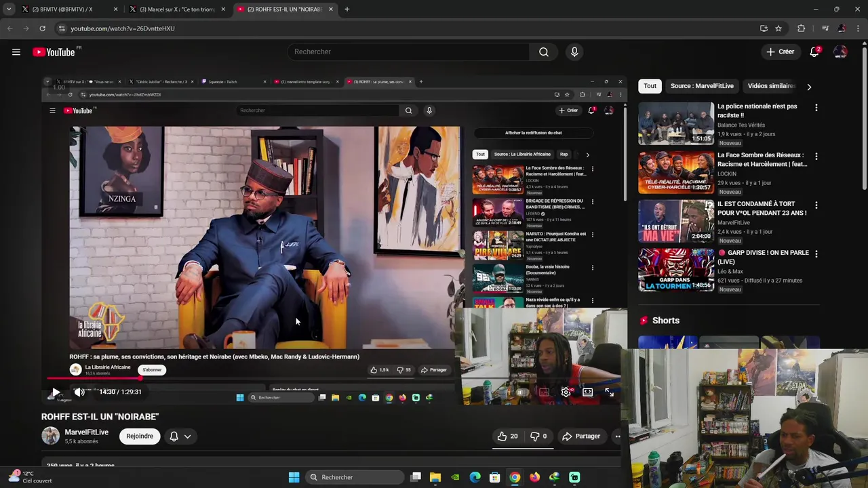Select 'Vidéos similaires' chip
This screenshot has width=868, height=488.
(772, 86)
